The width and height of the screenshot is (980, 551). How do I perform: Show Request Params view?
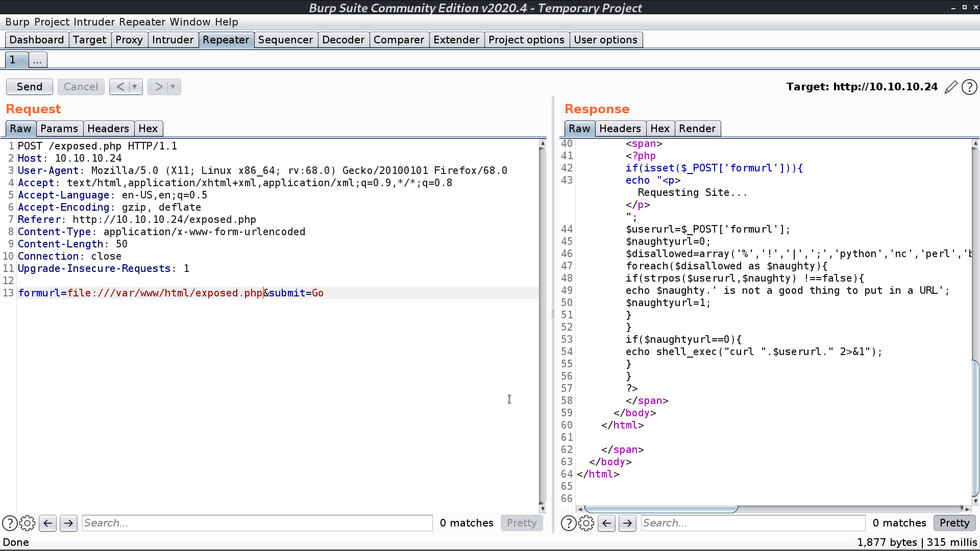pos(59,129)
